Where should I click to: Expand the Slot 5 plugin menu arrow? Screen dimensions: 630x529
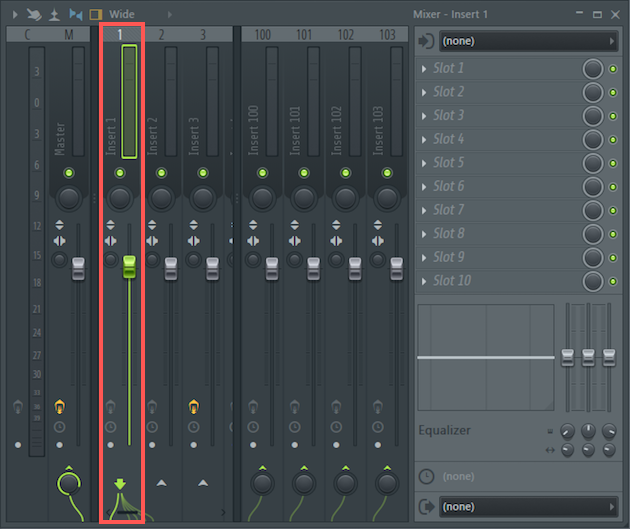click(x=424, y=163)
